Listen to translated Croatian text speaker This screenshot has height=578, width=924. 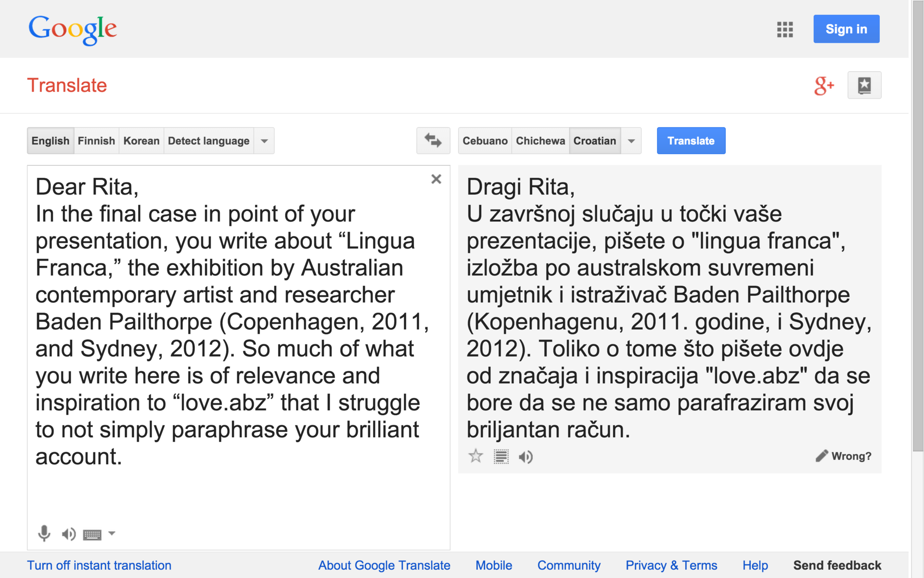coord(526,457)
